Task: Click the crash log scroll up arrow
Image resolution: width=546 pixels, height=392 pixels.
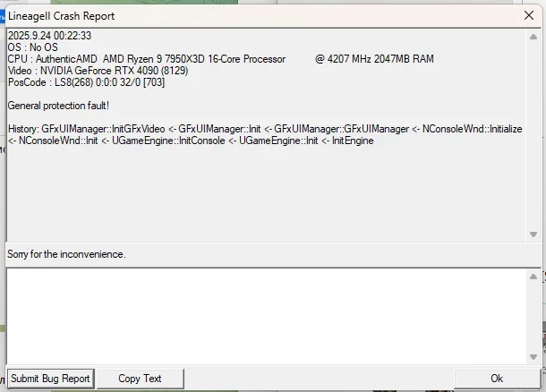Action: point(533,37)
